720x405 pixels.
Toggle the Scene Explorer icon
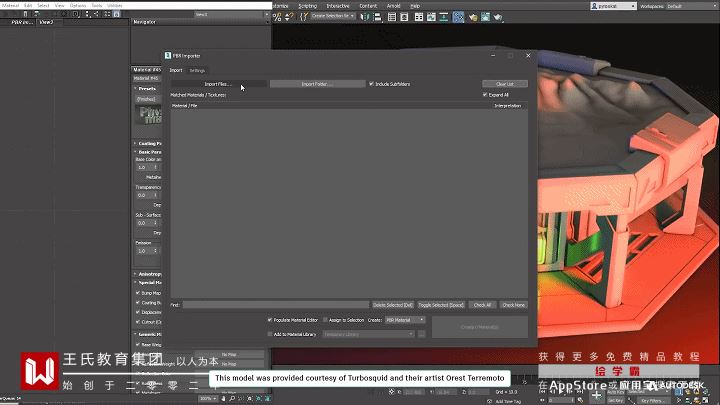tap(392, 17)
